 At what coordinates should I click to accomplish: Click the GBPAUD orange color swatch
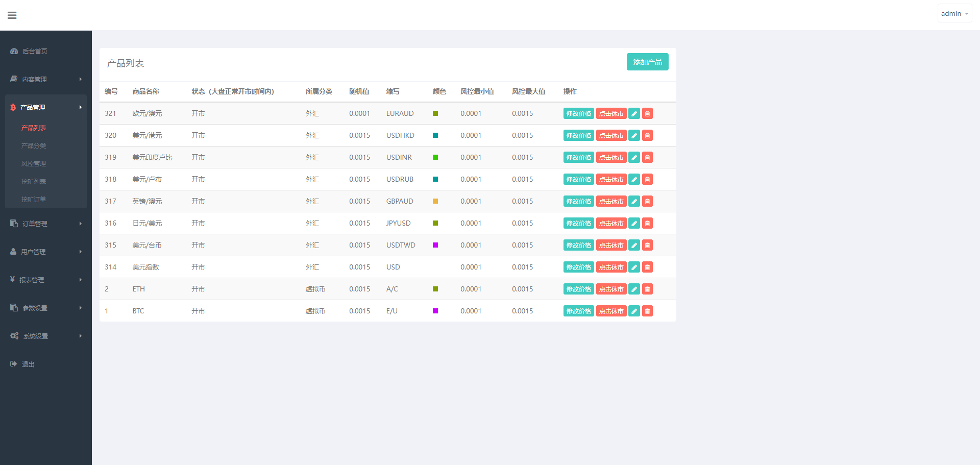point(435,201)
